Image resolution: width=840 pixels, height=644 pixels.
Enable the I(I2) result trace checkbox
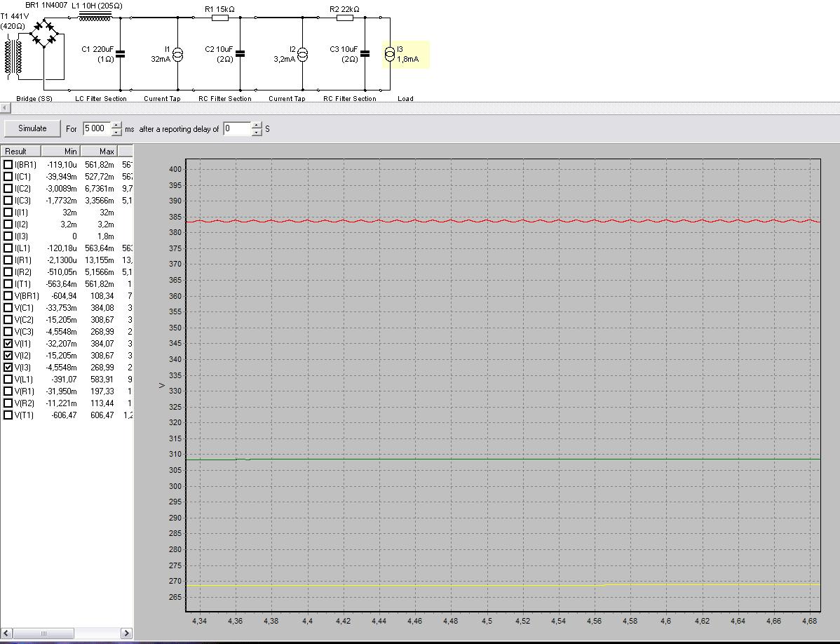click(x=8, y=224)
